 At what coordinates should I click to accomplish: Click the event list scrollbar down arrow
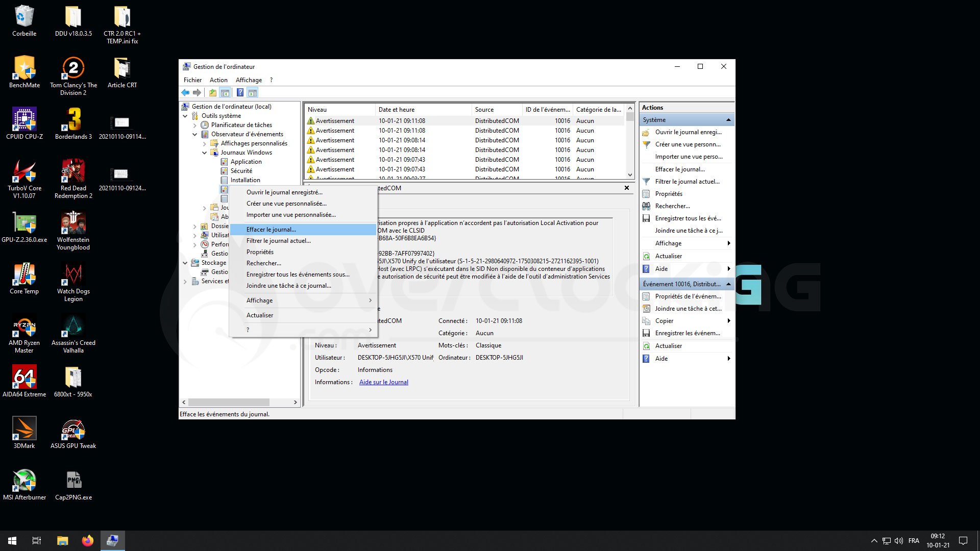coord(630,175)
